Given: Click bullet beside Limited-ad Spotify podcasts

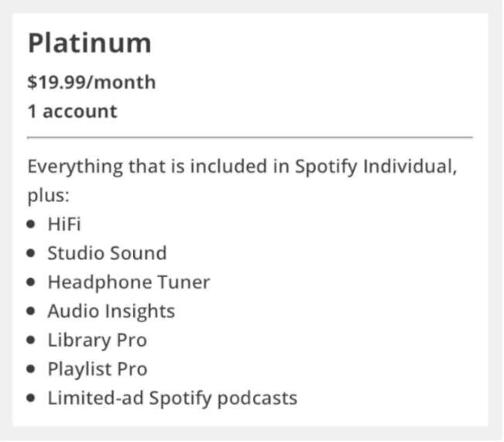Looking at the screenshot, I should click(31, 398).
